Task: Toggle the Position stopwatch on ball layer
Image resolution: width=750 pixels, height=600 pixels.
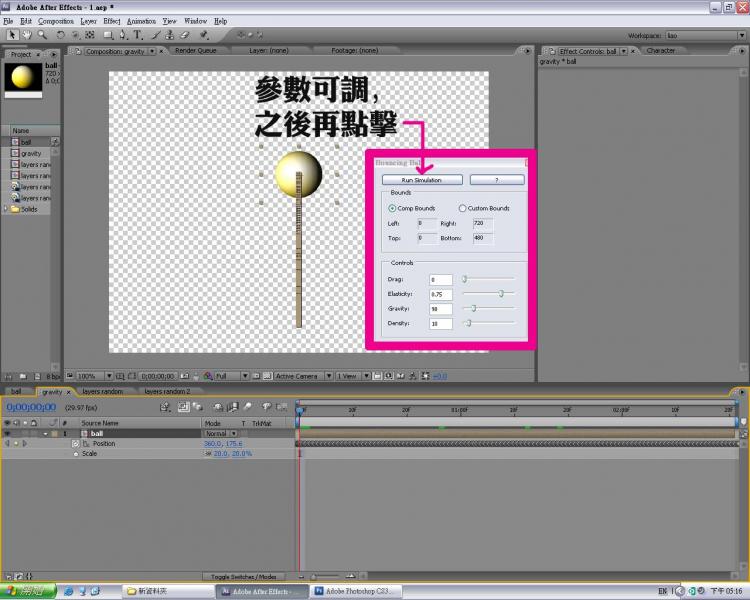Action: click(75, 443)
